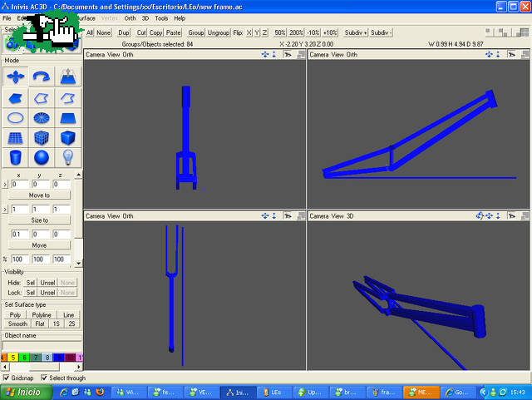This screenshot has width=532, height=400.
Task: Select the Rotate mode icon
Action: tap(42, 77)
